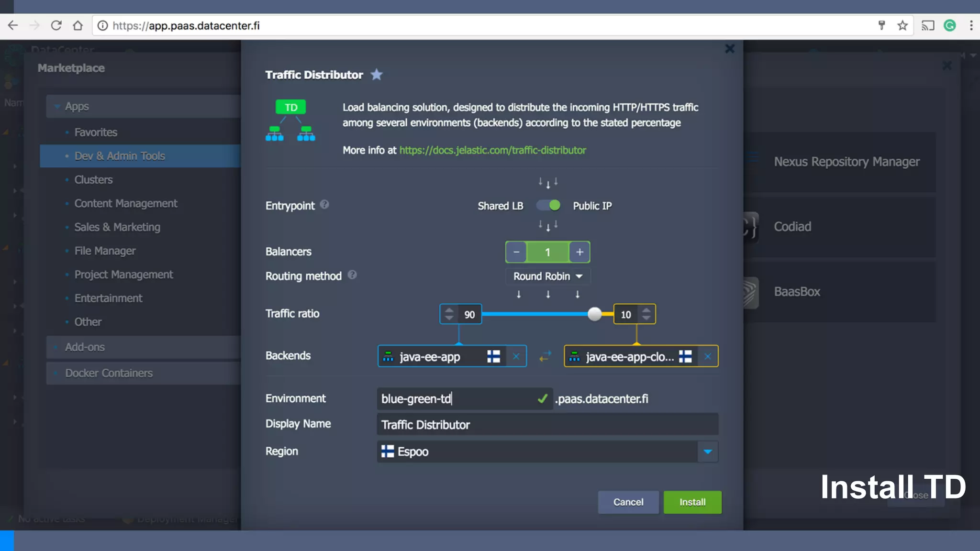Screen dimensions: 980x551
Task: Open the Region dropdown arrow
Action: (x=708, y=452)
